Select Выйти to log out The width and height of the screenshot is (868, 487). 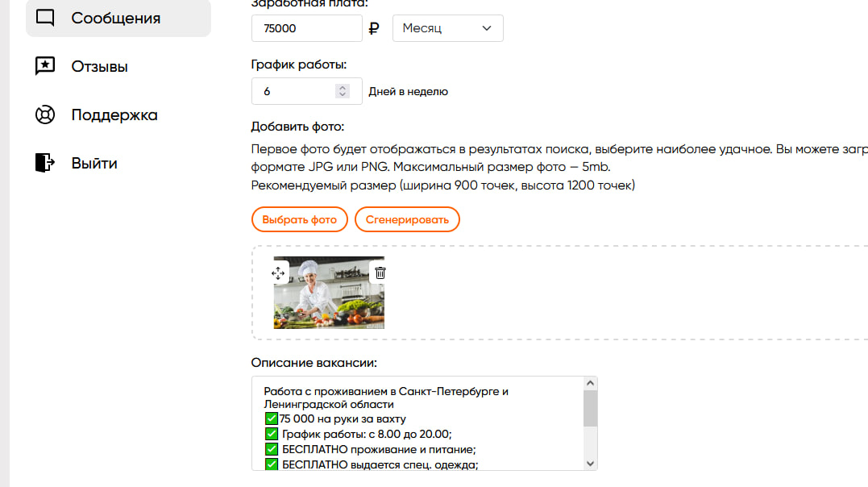point(94,163)
